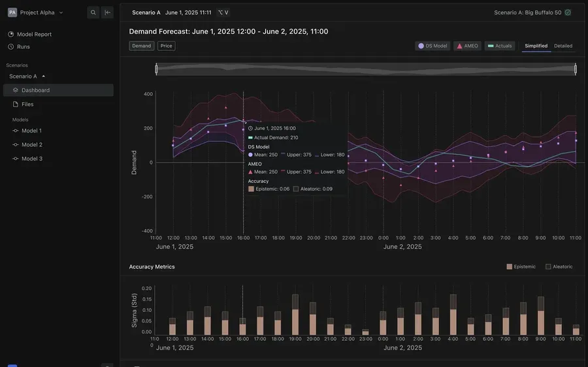Screen dimensions: 588x367
Task: Click the AMEO Mean triangle in tooltip
Action: (250, 172)
